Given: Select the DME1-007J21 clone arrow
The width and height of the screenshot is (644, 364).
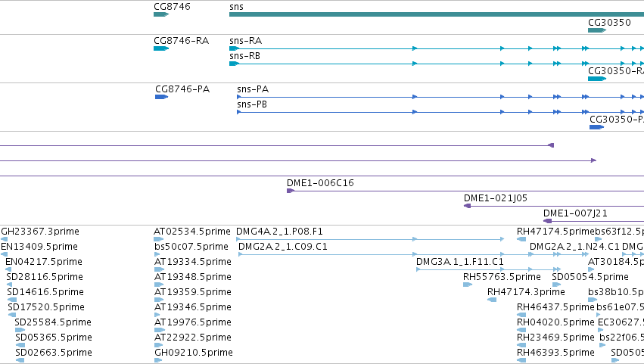Looking at the screenshot, I should [x=593, y=221].
